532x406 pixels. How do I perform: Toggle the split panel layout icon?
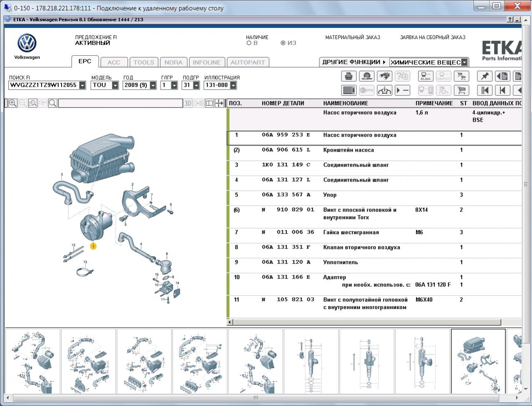coord(209,103)
